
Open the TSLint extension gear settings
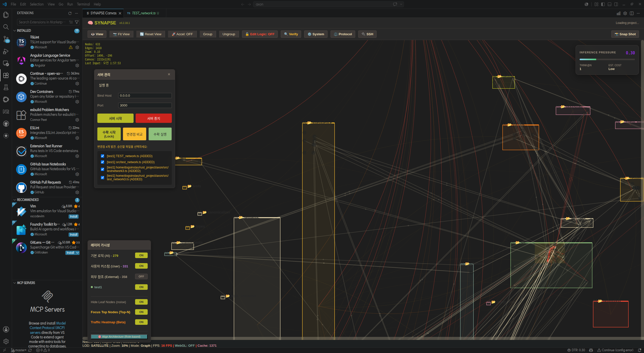pyautogui.click(x=77, y=47)
